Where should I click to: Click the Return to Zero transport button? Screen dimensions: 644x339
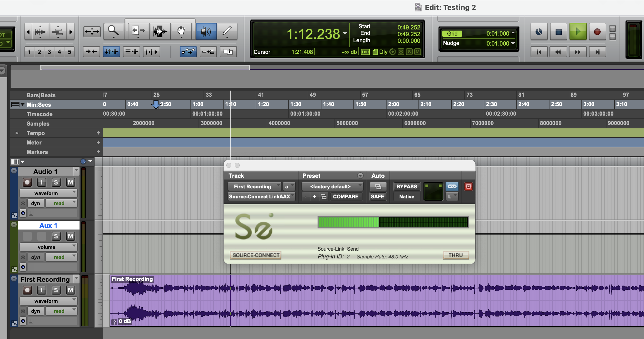point(539,52)
